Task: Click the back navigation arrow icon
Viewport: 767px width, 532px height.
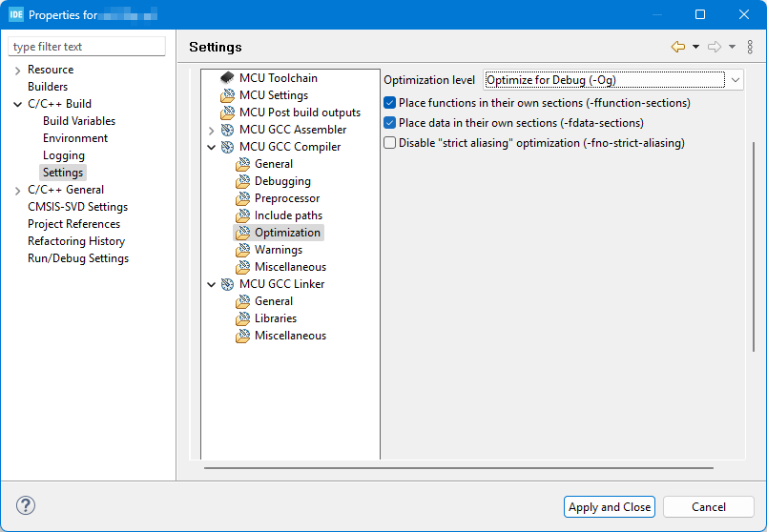Action: pyautogui.click(x=678, y=47)
